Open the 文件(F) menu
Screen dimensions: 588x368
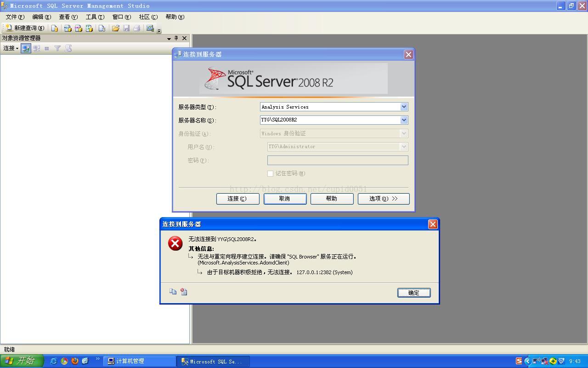15,17
